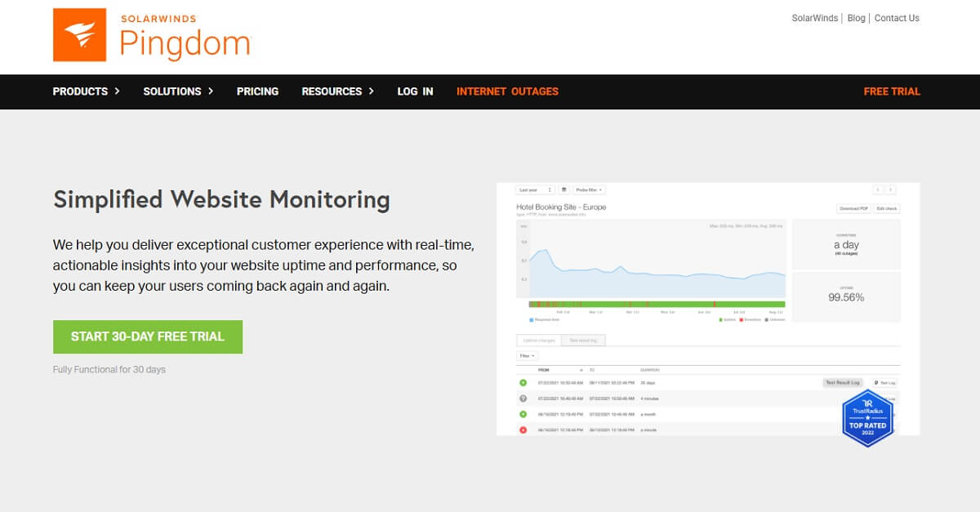Click the Simplified Website Monitoring heading

221,199
